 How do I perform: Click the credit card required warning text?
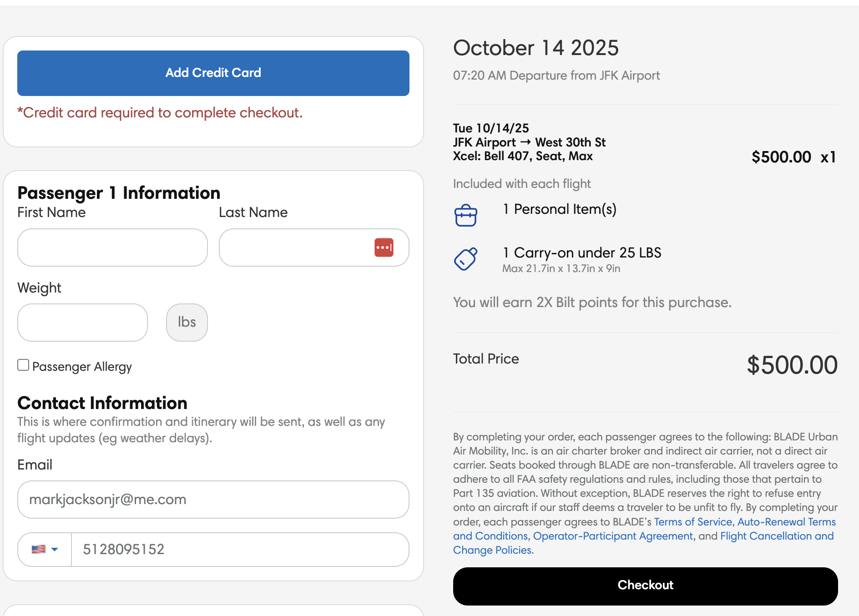[160, 112]
